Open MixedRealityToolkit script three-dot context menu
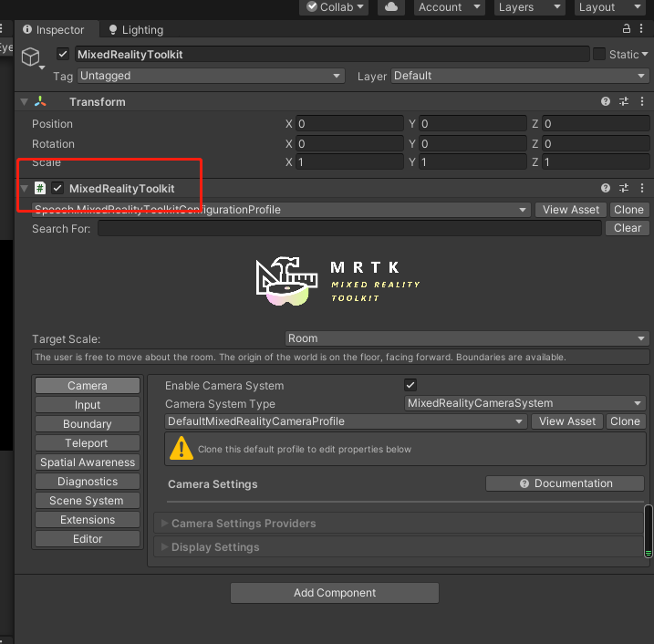 [642, 188]
